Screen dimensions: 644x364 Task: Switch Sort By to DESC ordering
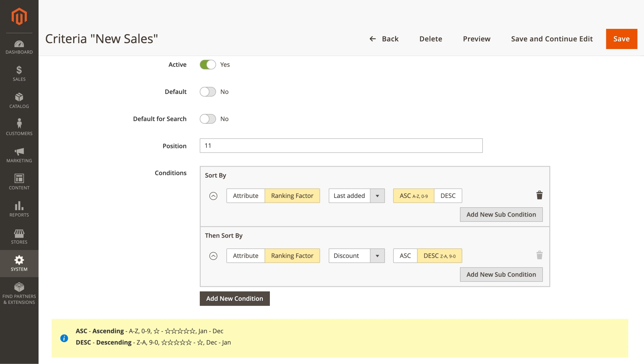448,196
